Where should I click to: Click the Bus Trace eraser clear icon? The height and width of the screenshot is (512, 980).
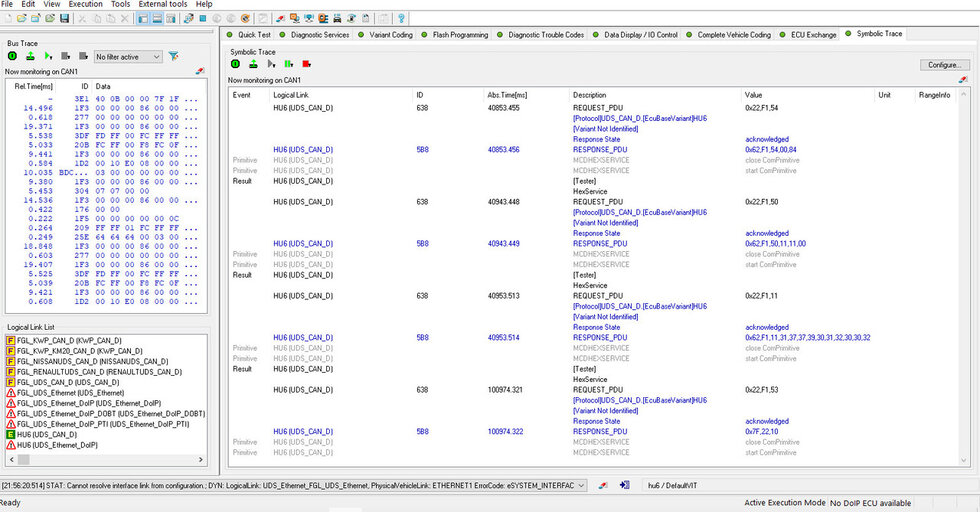[x=200, y=72]
